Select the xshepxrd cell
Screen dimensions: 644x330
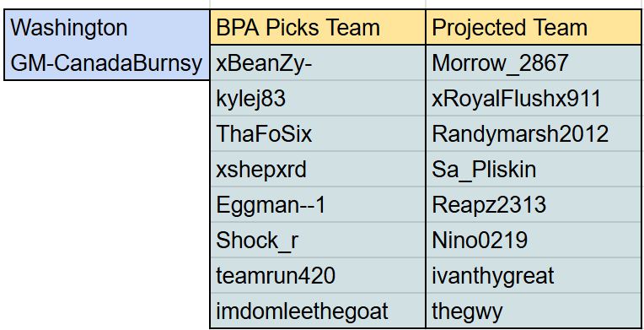point(318,169)
